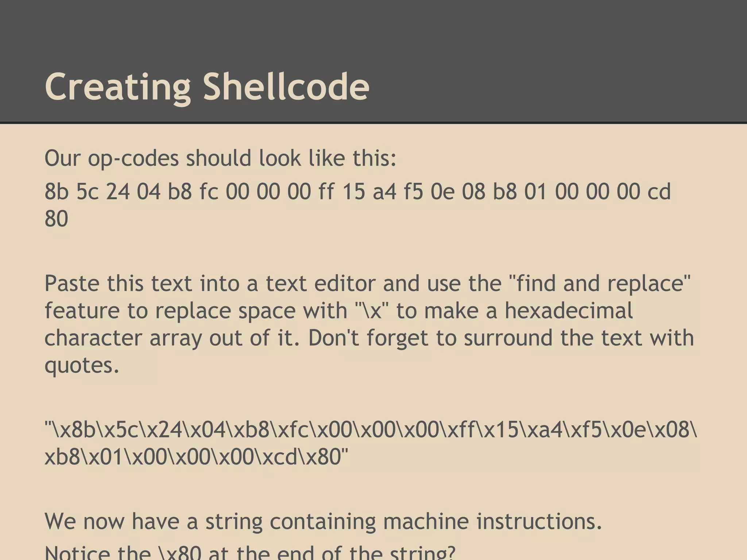Click the word "Don't" in the paragraph
Image resolution: width=747 pixels, height=560 pixels.
[x=333, y=338]
